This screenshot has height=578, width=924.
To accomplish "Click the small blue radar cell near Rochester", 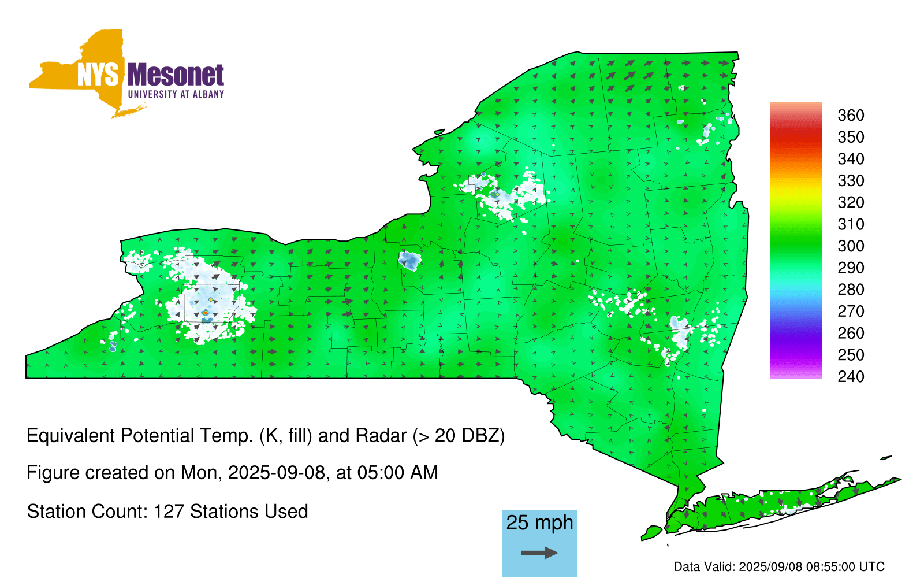I will tap(409, 261).
